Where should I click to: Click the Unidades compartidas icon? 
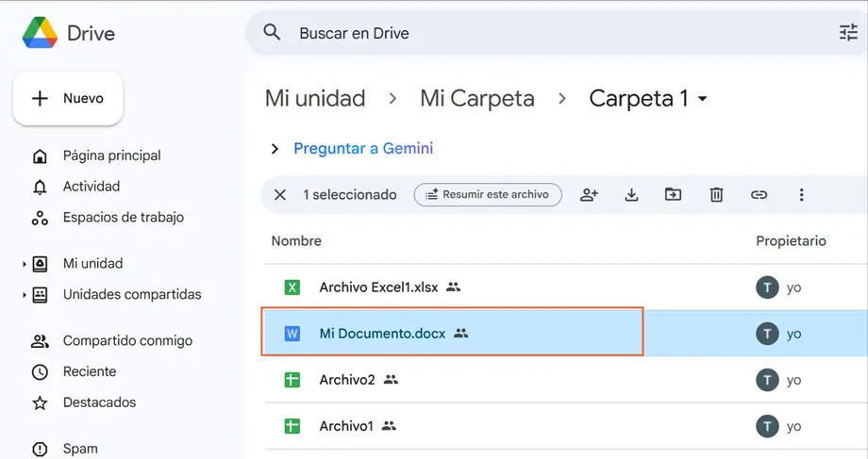40,295
